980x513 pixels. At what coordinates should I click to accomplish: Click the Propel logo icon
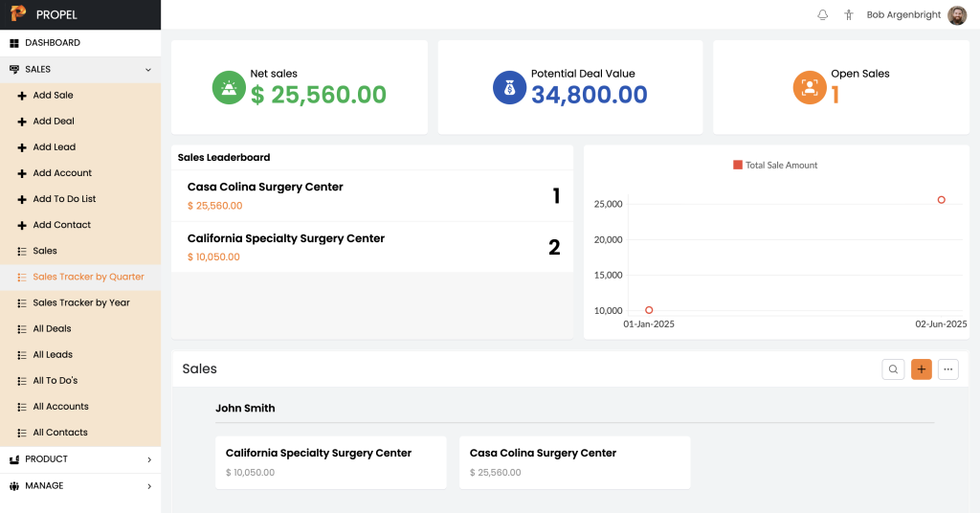18,14
